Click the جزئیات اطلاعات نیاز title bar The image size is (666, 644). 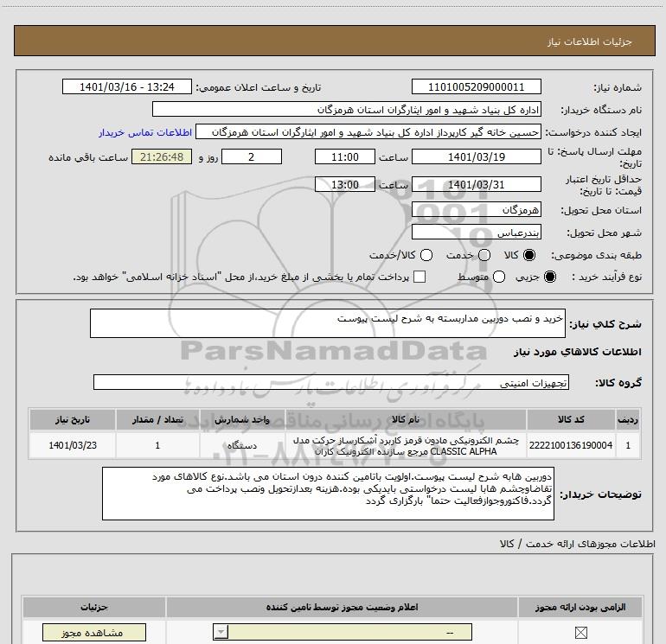(334, 41)
